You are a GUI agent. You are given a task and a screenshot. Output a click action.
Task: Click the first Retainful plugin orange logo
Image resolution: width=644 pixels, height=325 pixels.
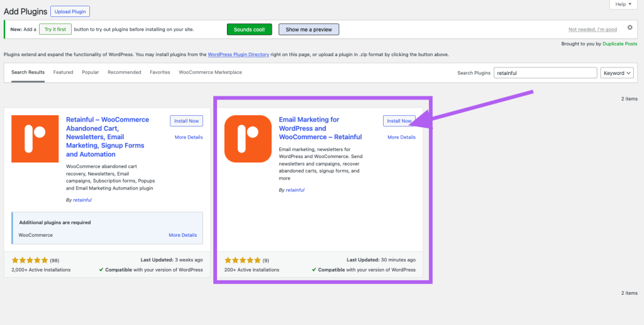click(35, 139)
